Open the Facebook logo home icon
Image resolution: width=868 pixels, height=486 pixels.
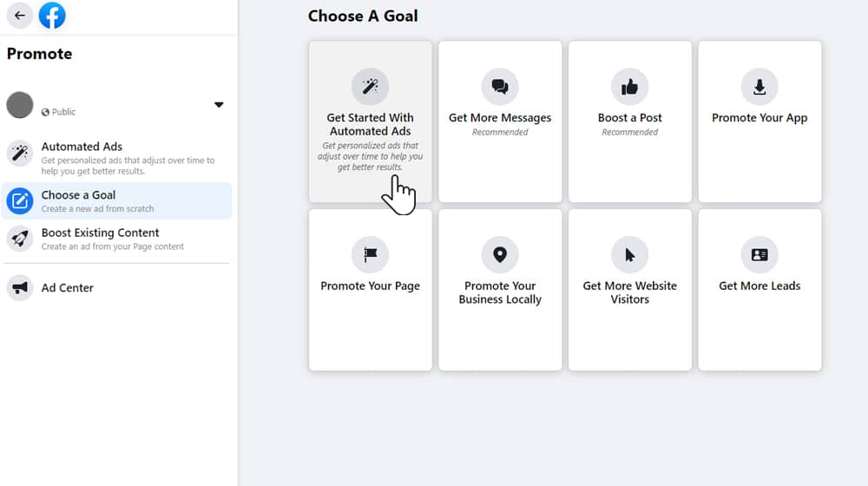(52, 16)
